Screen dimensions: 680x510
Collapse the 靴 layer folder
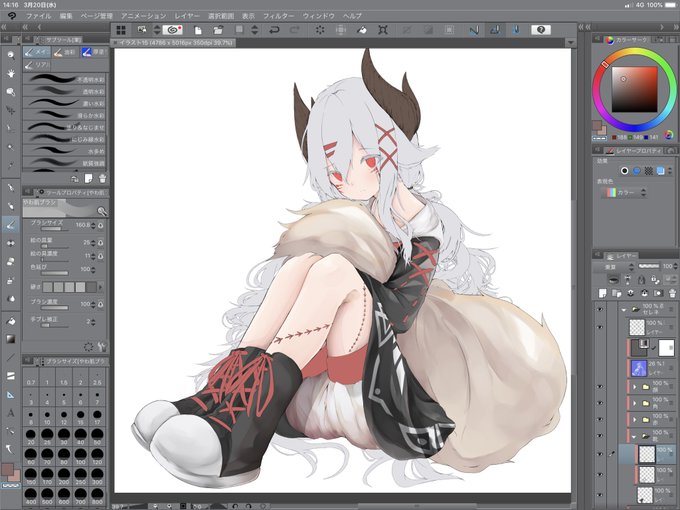[634, 436]
